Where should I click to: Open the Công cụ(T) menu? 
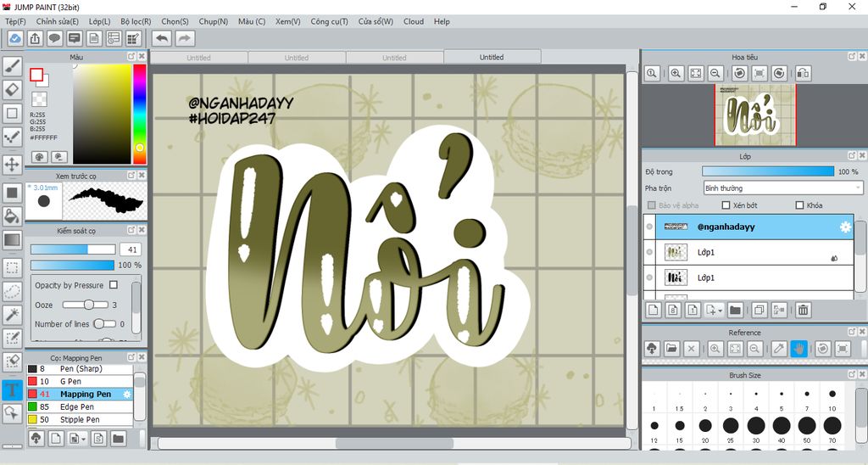coord(330,21)
